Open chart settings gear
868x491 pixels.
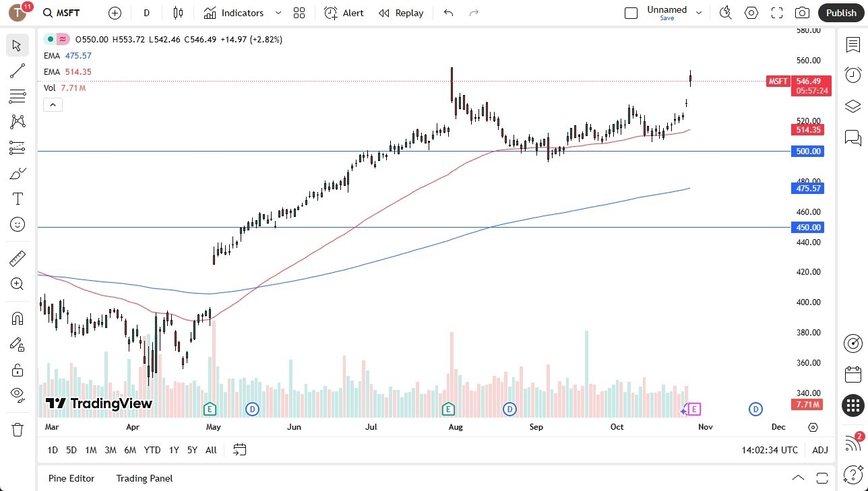click(751, 13)
